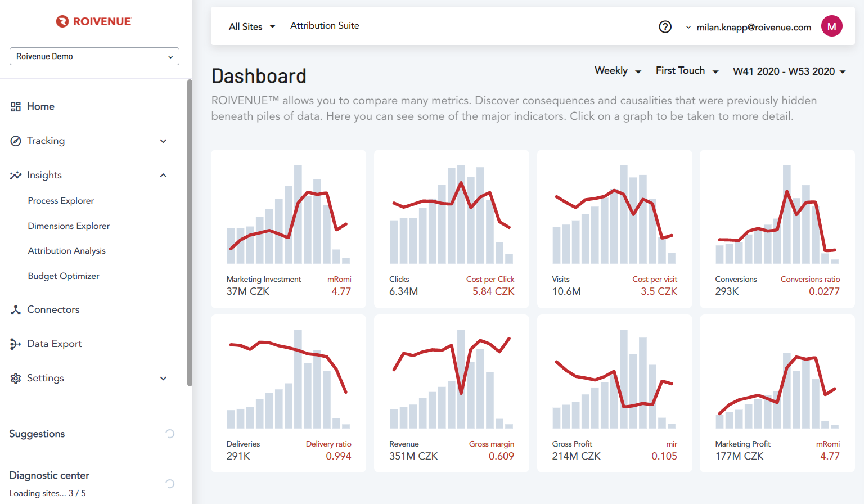864x504 pixels.
Task: Open Budget Optimizer menu item
Action: click(x=64, y=276)
